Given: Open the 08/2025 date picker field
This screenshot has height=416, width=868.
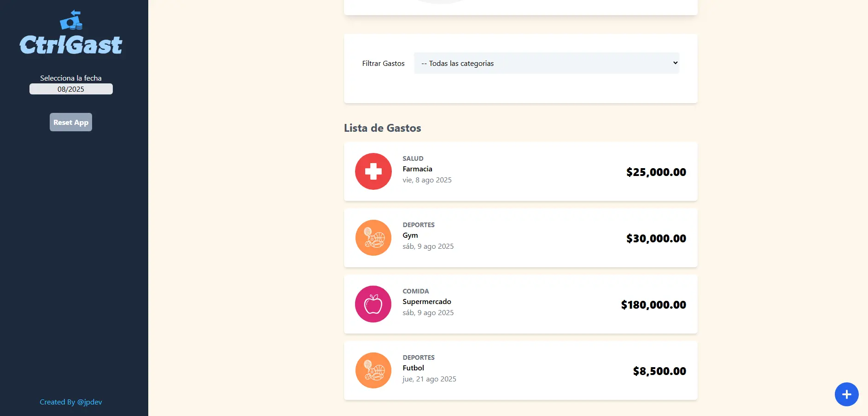Looking at the screenshot, I should coord(71,89).
